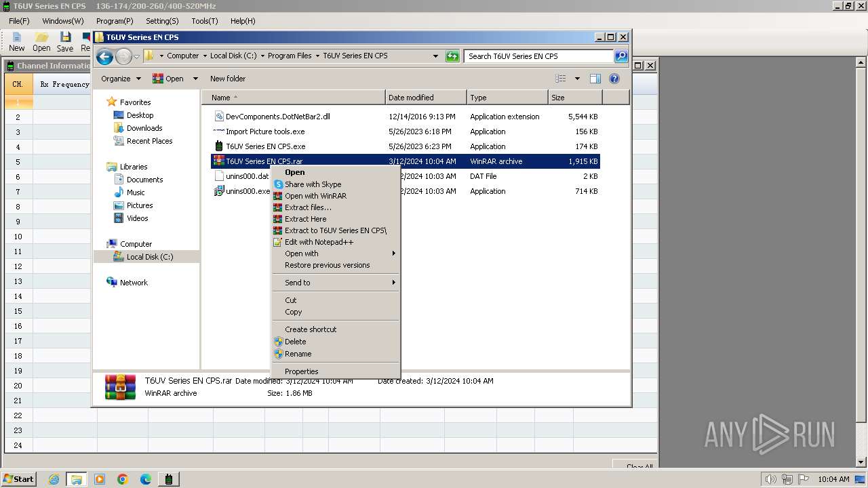Screen dimensions: 868x488
Task: Open the Explorer help question mark icon
Action: point(614,79)
